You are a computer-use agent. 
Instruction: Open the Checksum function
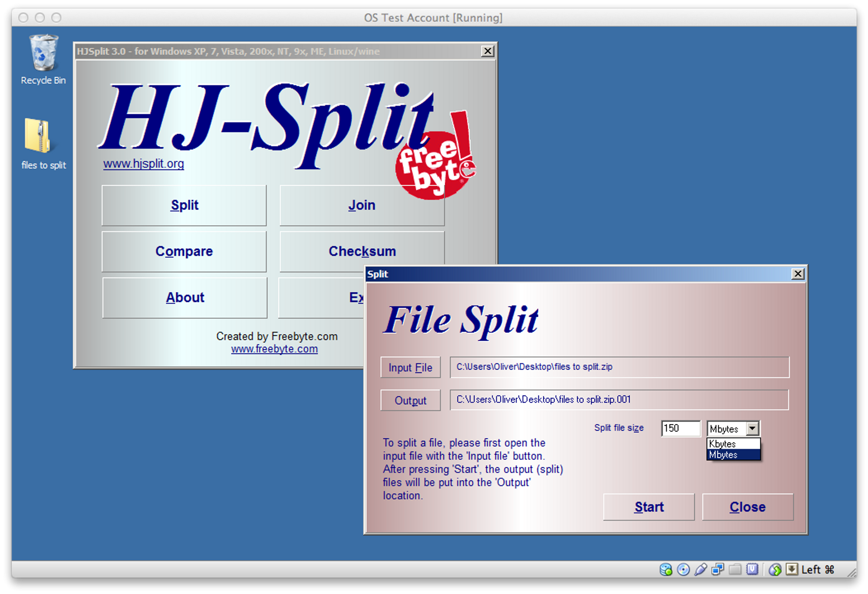tap(362, 252)
